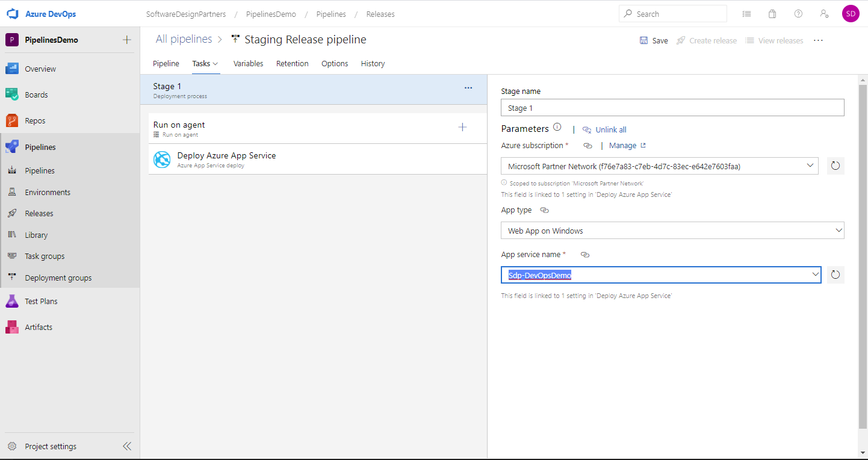This screenshot has height=460, width=868.
Task: Open Repos from the sidebar
Action: click(36, 120)
